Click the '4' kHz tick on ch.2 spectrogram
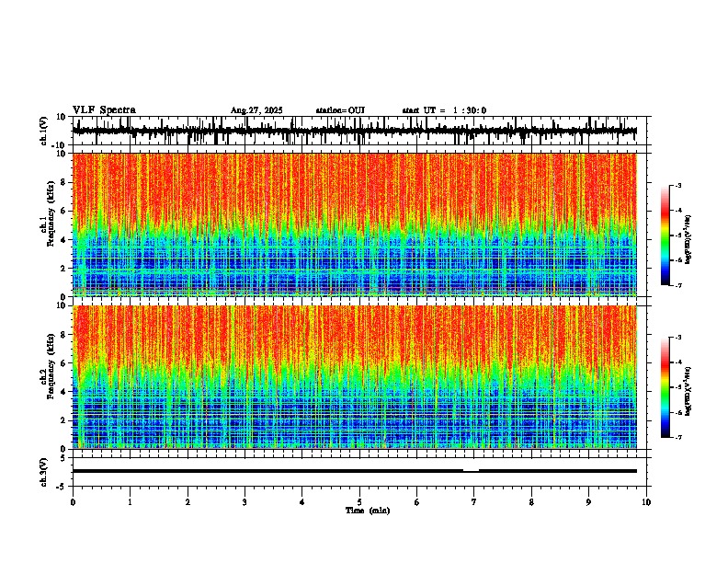The width and height of the screenshot is (728, 563). (x=64, y=392)
